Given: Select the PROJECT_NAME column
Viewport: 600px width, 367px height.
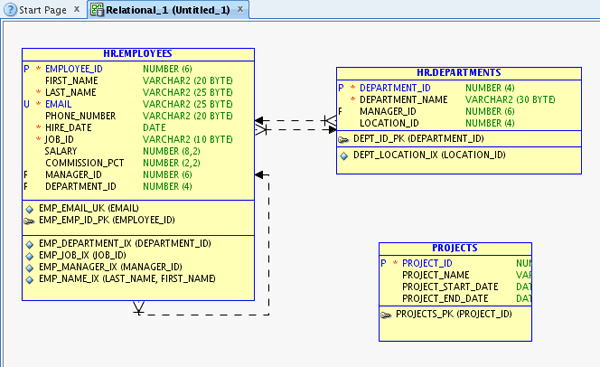Looking at the screenshot, I should point(436,275).
